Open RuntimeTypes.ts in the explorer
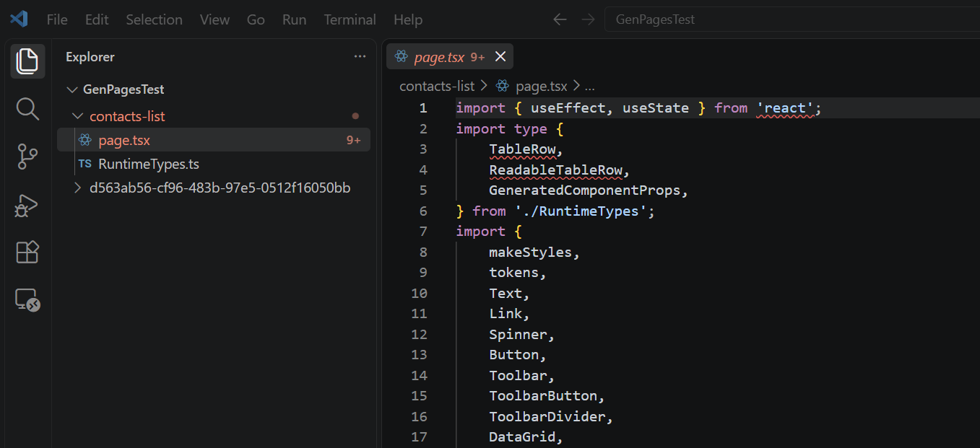Screen dimensions: 980x448 214,164
